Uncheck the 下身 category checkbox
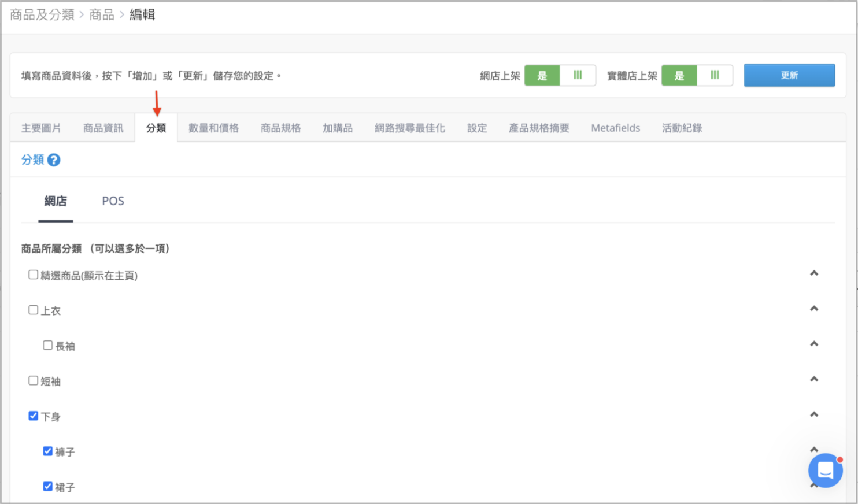This screenshot has width=858, height=504. (x=34, y=416)
